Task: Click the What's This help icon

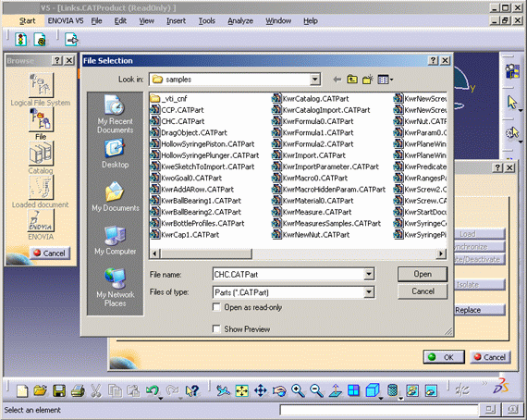Action: pos(192,390)
